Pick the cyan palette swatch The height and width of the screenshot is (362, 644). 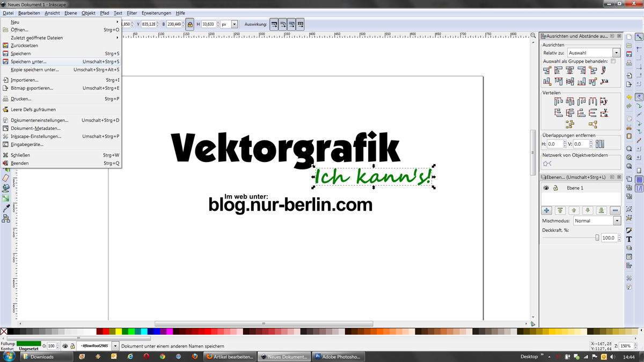[145, 332]
